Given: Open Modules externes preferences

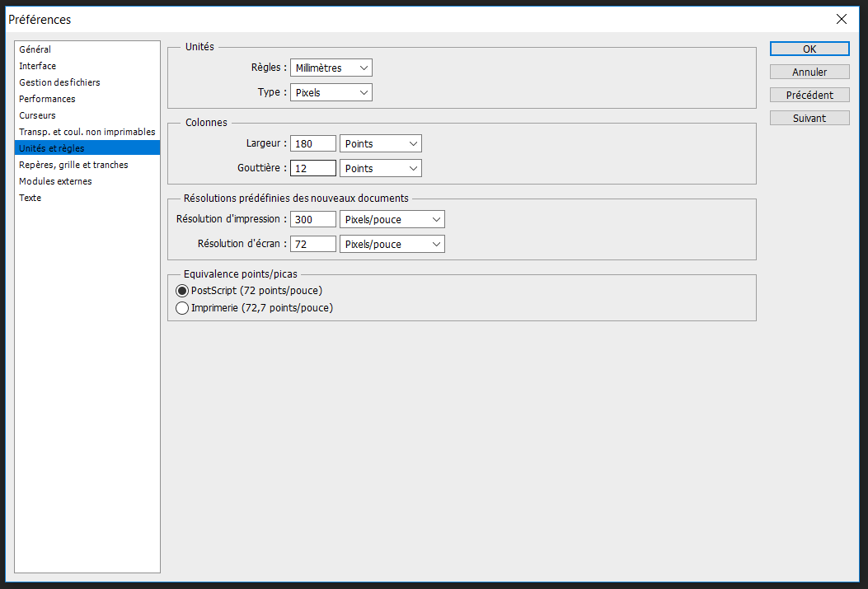Looking at the screenshot, I should pyautogui.click(x=55, y=181).
